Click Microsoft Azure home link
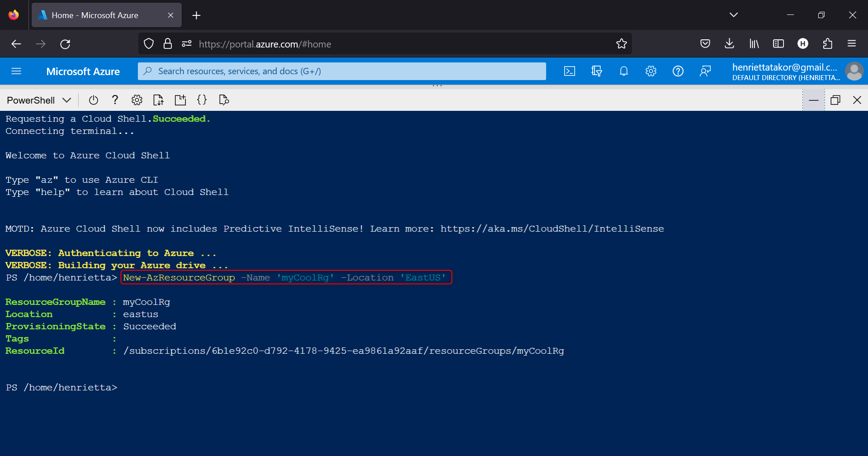This screenshot has height=456, width=868. 83,71
